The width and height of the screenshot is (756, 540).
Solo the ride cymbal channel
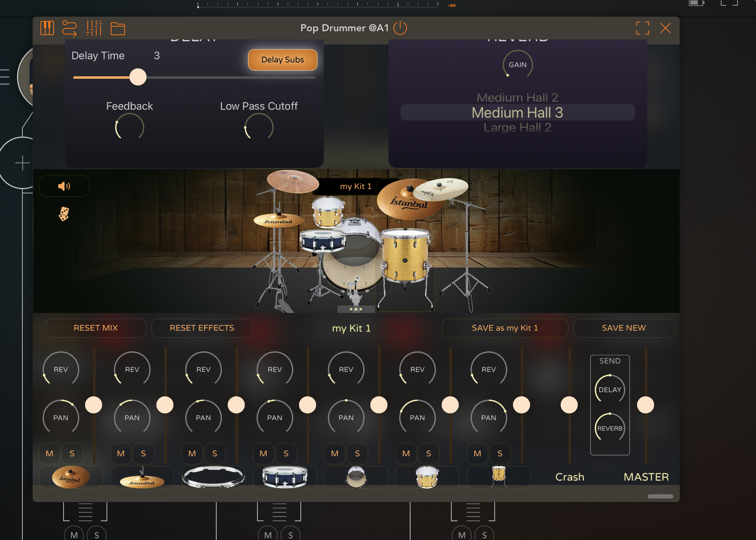pos(72,453)
